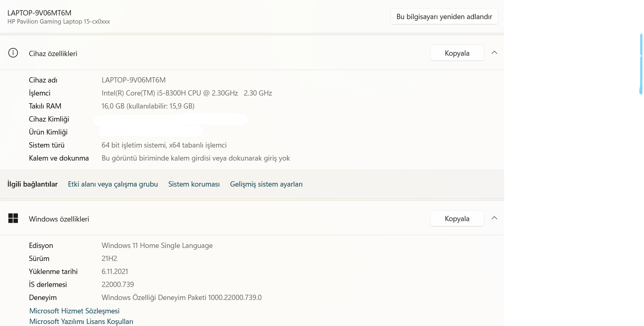Click the Edisyon value Windows 11 Home Single Language
Screen dimensions: 644x326
coord(157,246)
